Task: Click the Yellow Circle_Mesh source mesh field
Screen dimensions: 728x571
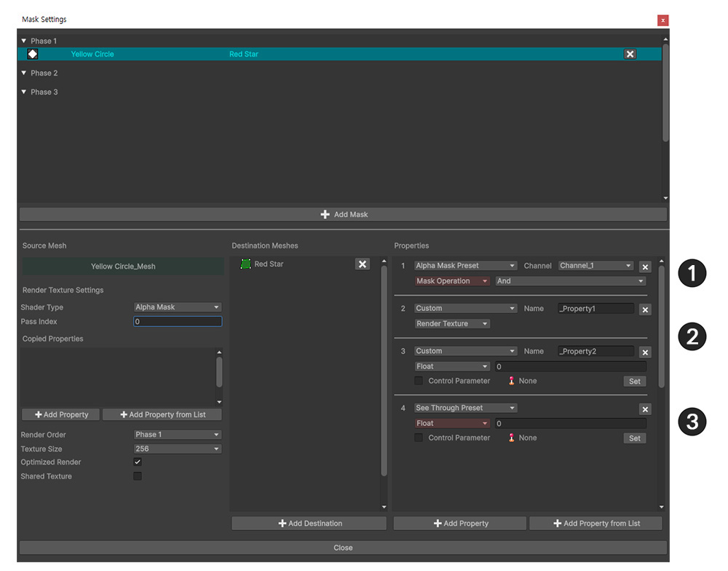Action: (123, 267)
